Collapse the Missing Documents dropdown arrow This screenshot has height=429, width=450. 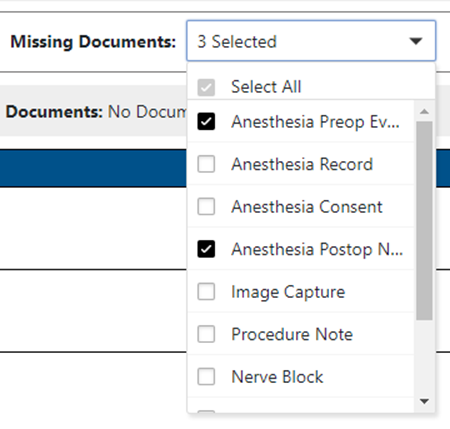pos(416,41)
